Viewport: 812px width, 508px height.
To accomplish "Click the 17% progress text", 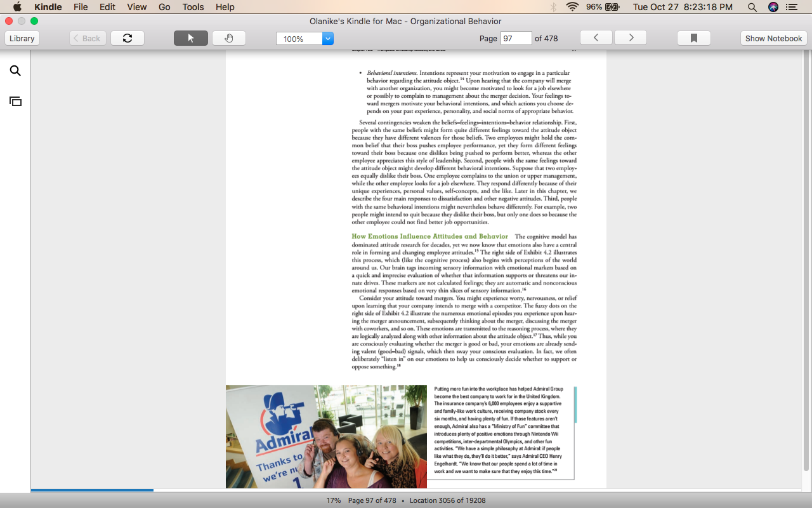I will pos(334,500).
